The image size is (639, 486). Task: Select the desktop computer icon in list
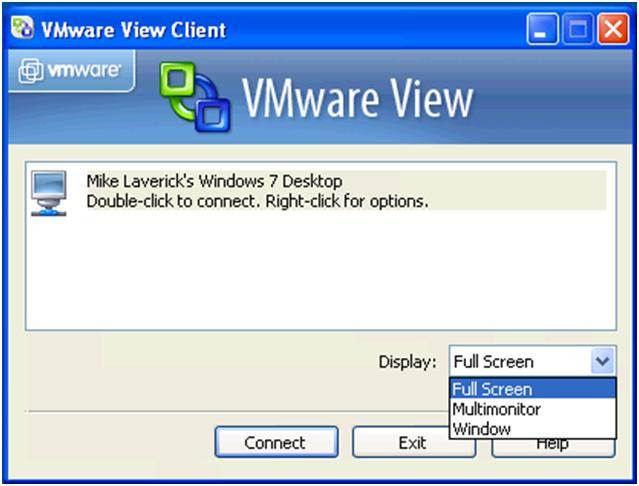click(x=48, y=193)
